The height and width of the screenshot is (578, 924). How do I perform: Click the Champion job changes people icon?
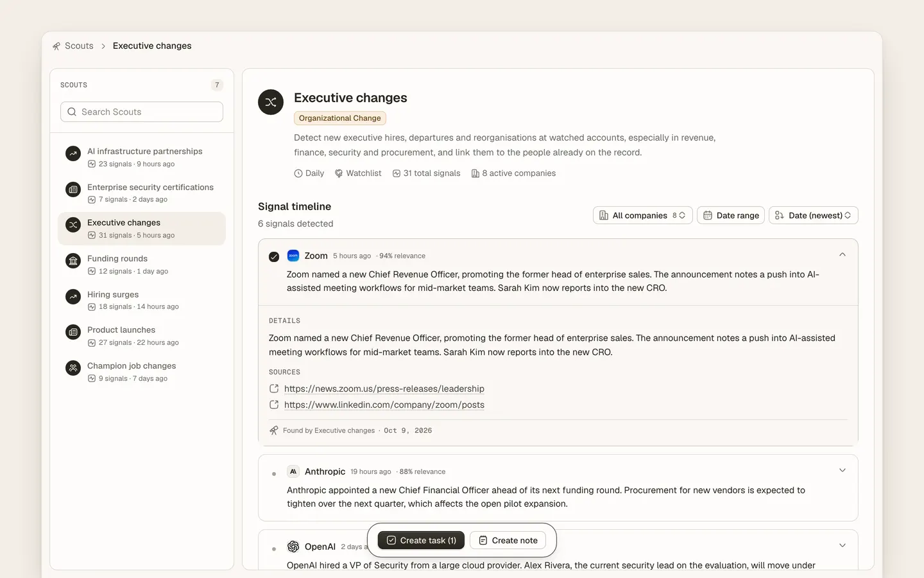point(73,368)
